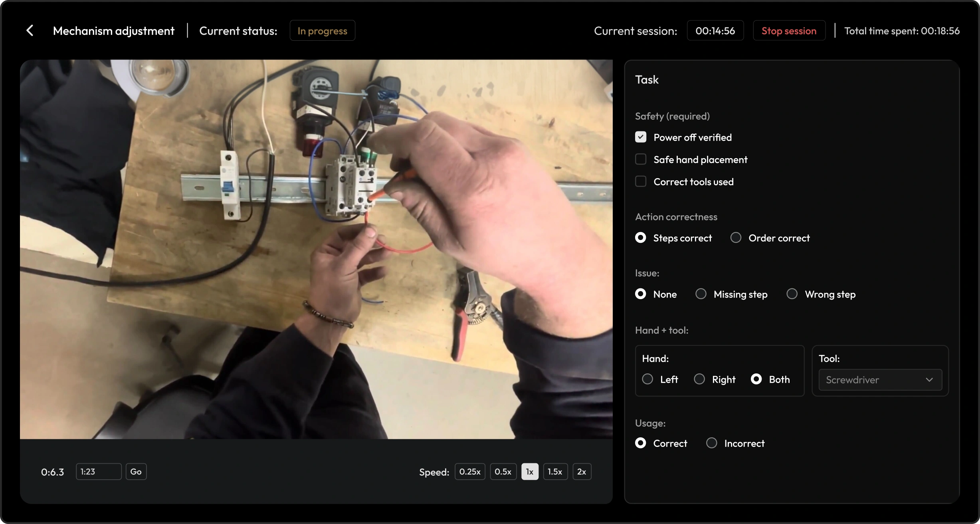
Task: Mark the issue as Missing step
Action: point(701,294)
